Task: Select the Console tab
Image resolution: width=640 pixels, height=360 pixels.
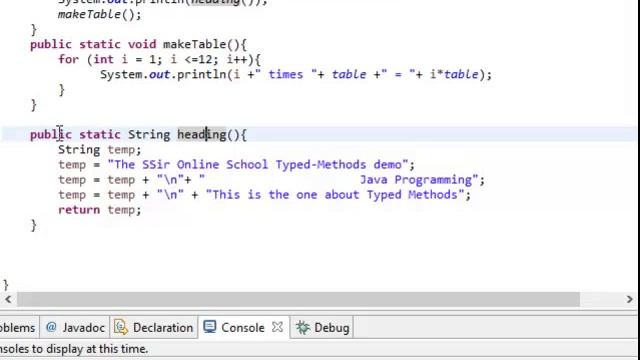Action: [244, 327]
